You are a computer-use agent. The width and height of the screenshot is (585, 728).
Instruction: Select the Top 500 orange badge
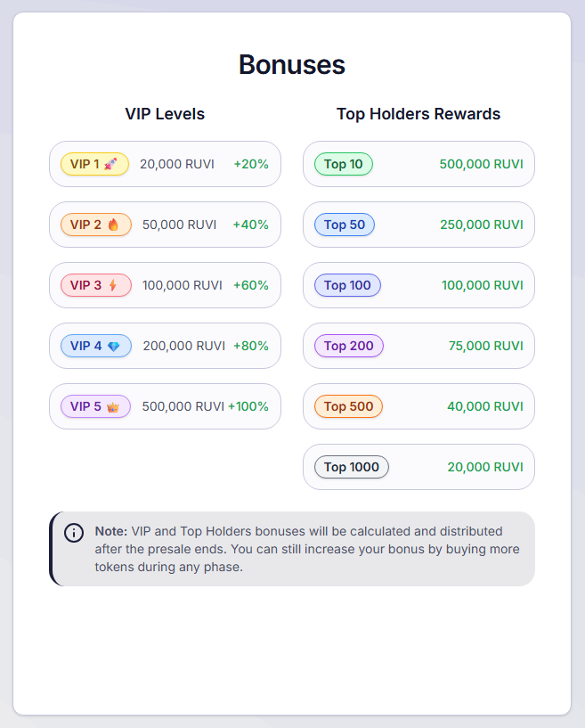tap(348, 406)
